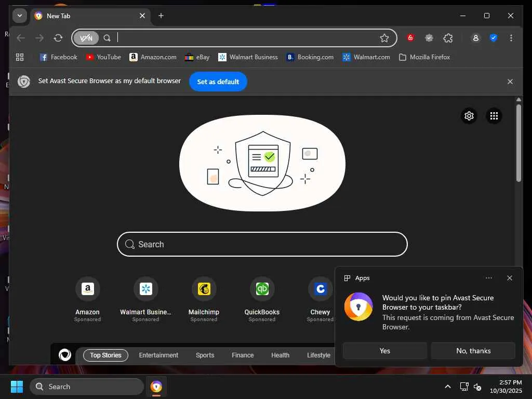Click the page vertical scrollbar

click(518, 143)
